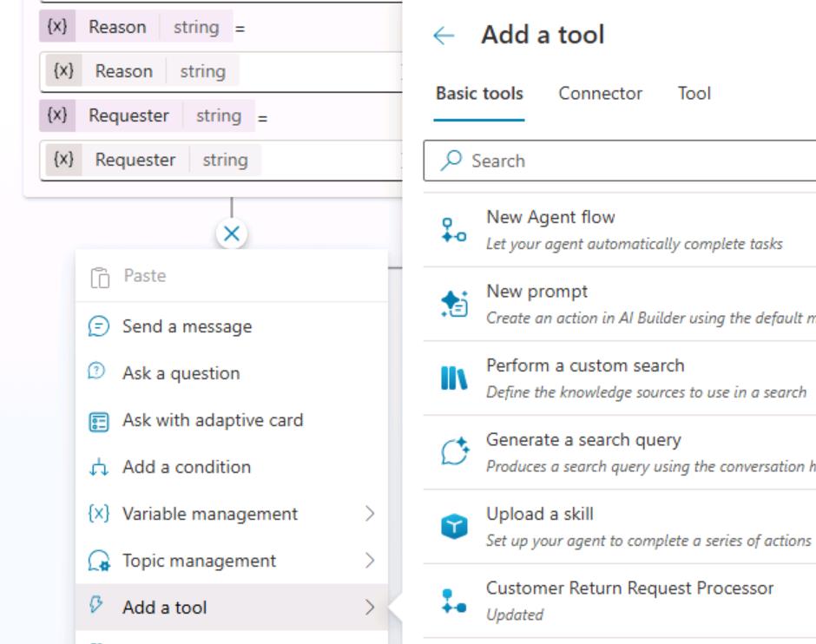The image size is (816, 644).
Task: Select Upload a skill tool
Action: tap(619, 527)
